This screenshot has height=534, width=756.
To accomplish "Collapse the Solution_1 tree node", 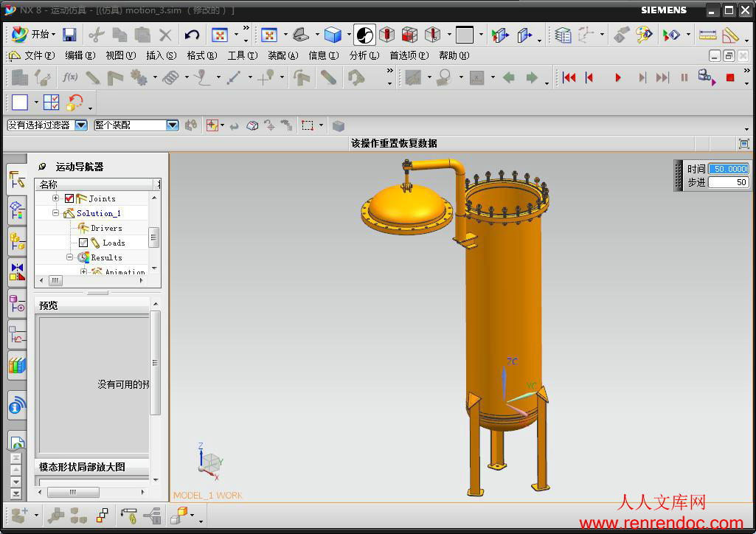I will (55, 213).
